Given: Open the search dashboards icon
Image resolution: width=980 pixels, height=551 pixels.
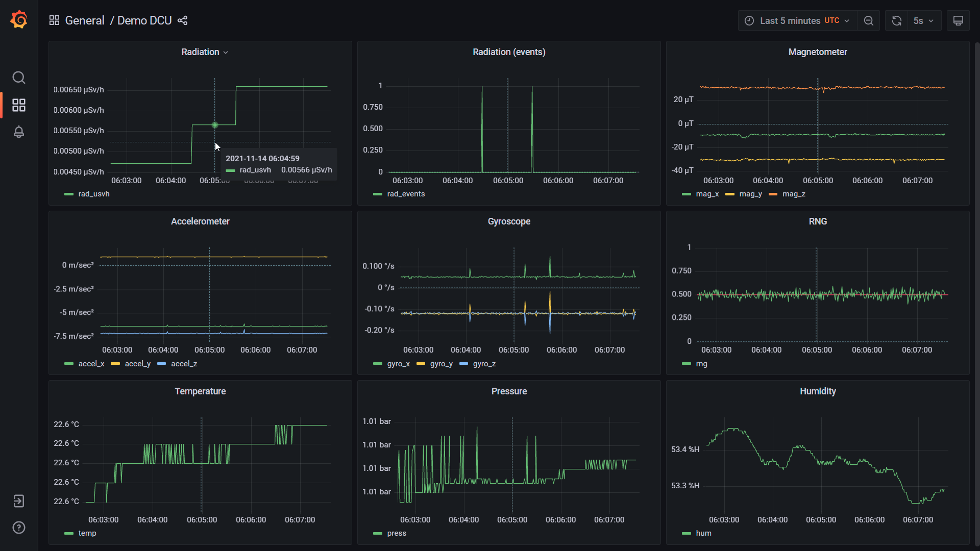Looking at the screenshot, I should point(19,78).
